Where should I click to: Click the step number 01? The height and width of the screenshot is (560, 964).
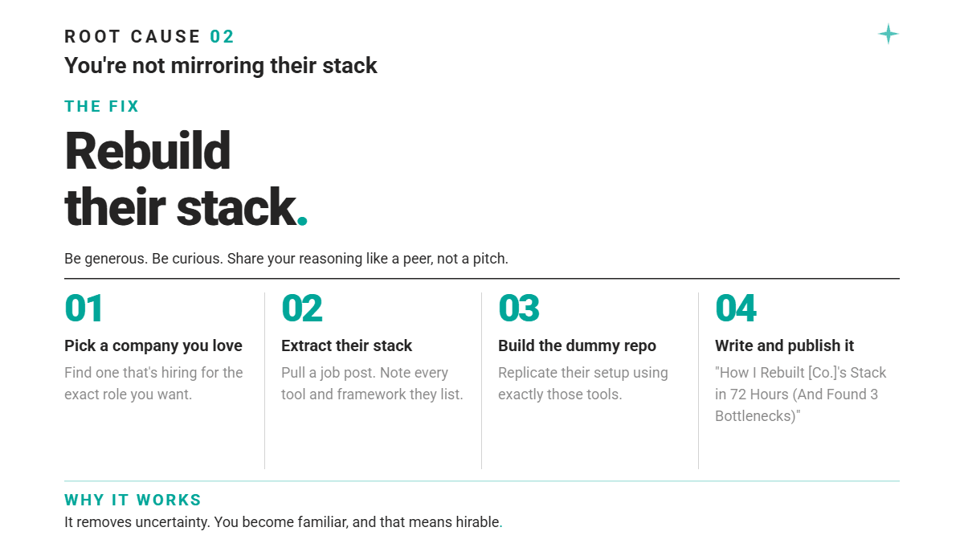[84, 309]
